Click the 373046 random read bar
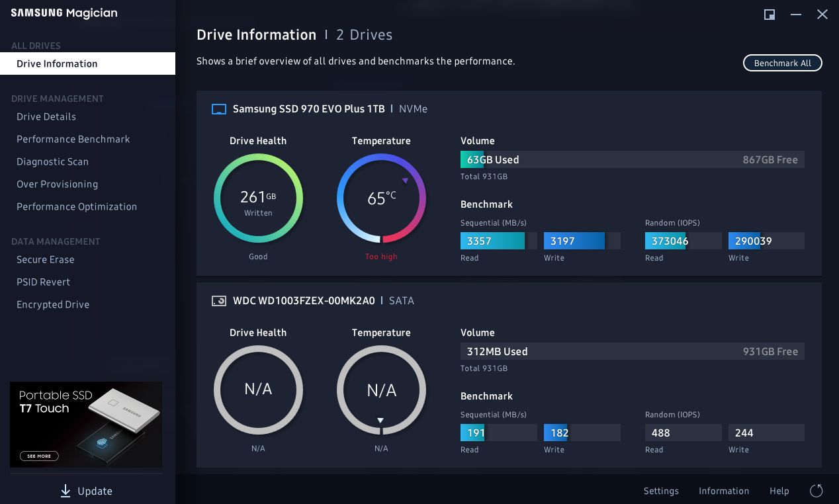Viewport: 839px width, 504px height. (x=684, y=241)
